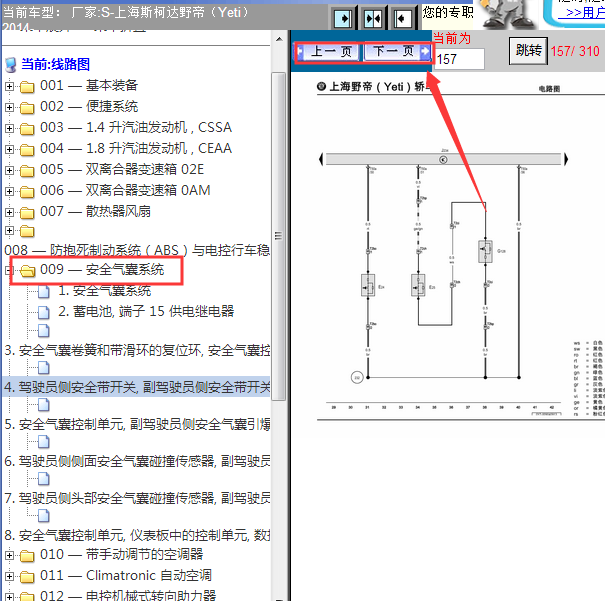This screenshot has height=601, width=605.
Task: Open tree item 6. 驾驶员侧侧面安全气囊碰撞传感器
Action: click(x=137, y=461)
